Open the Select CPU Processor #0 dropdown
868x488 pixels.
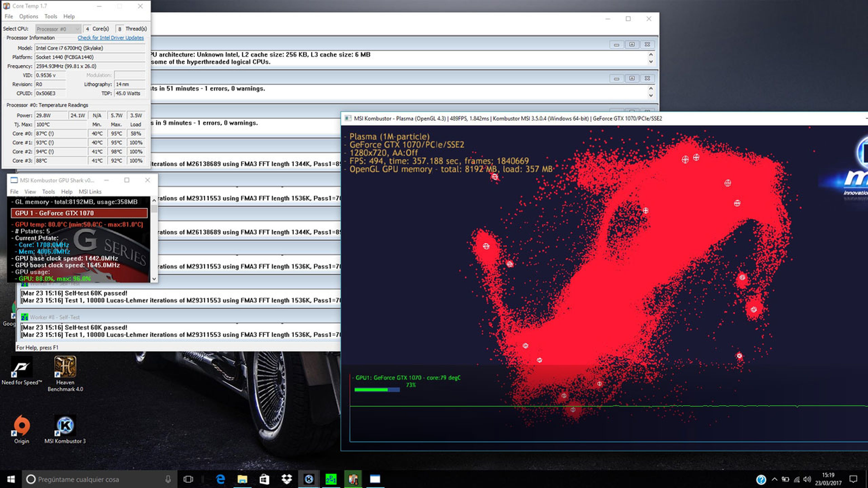coord(58,29)
